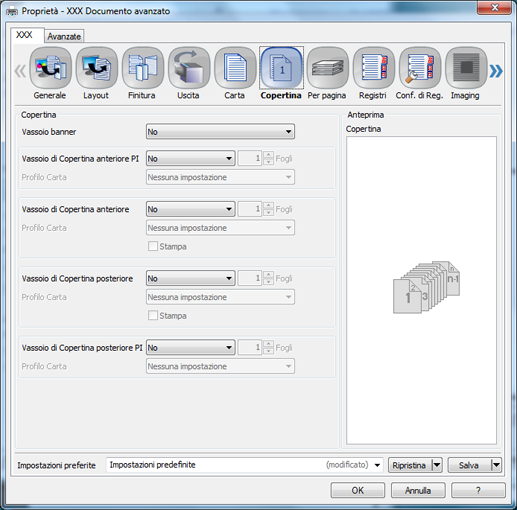Open Vassoio di Copertina anteriore PI dropdown
This screenshot has width=517, height=510.
coord(191,158)
